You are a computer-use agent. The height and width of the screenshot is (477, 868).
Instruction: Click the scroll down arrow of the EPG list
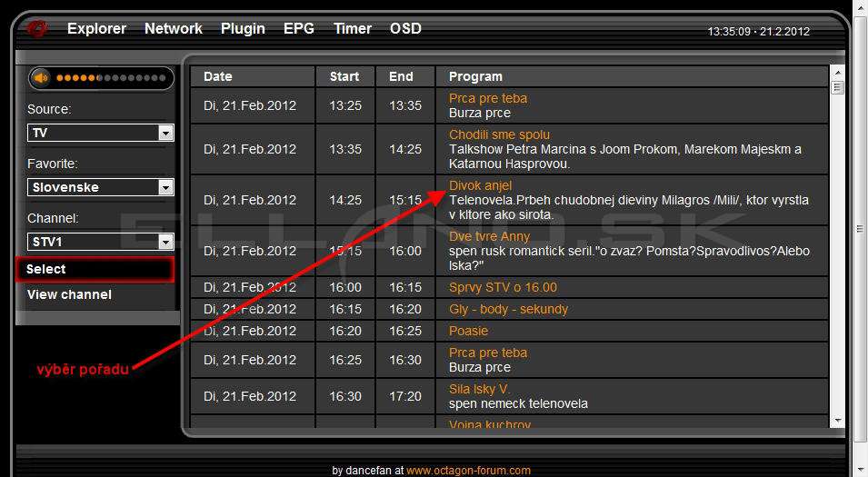coord(838,421)
